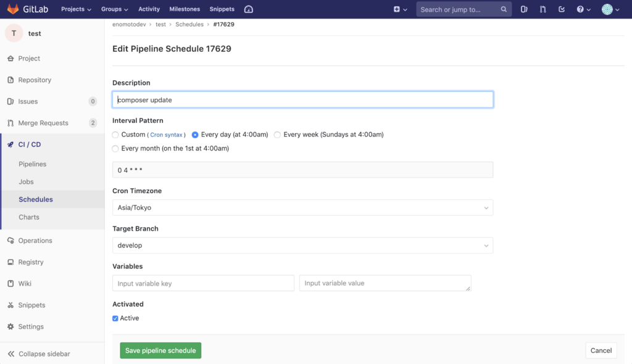The image size is (632, 364).
Task: Select Every month (on the 1st) radio
Action: coord(115,149)
